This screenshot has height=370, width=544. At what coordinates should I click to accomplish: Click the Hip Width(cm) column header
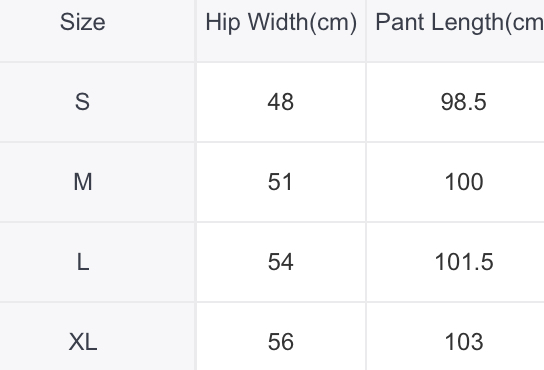281,23
